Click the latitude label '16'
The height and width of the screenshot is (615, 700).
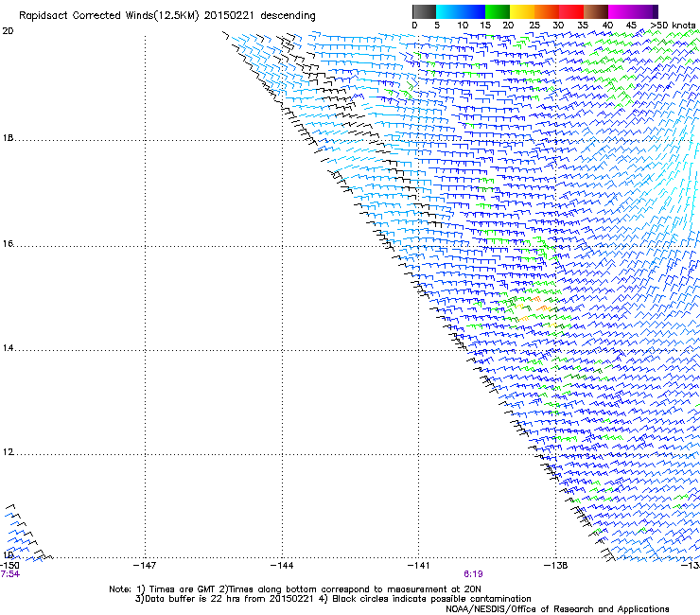click(x=8, y=244)
